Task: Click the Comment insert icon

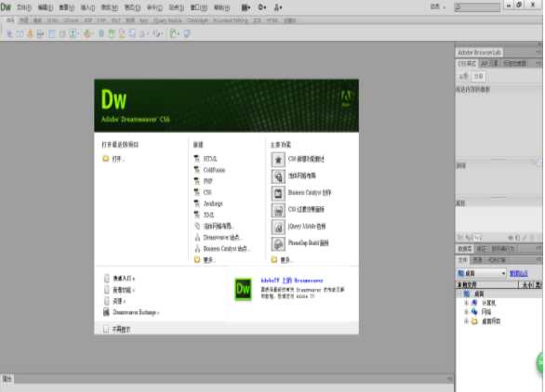Action: point(132,33)
